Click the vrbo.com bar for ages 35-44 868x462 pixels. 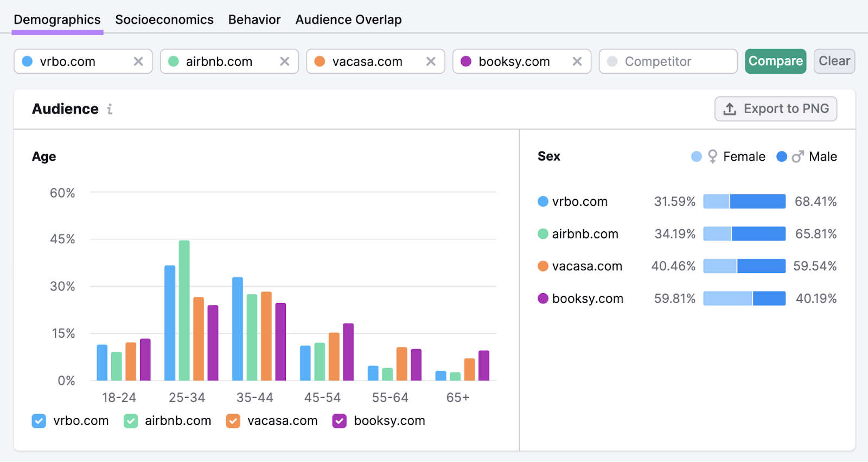pyautogui.click(x=238, y=329)
